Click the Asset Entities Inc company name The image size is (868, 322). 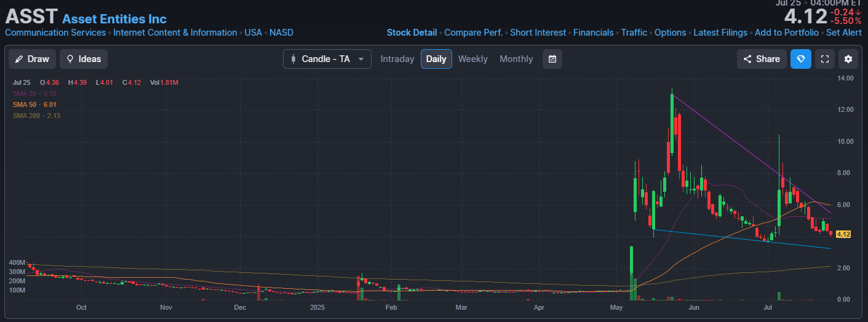(114, 18)
